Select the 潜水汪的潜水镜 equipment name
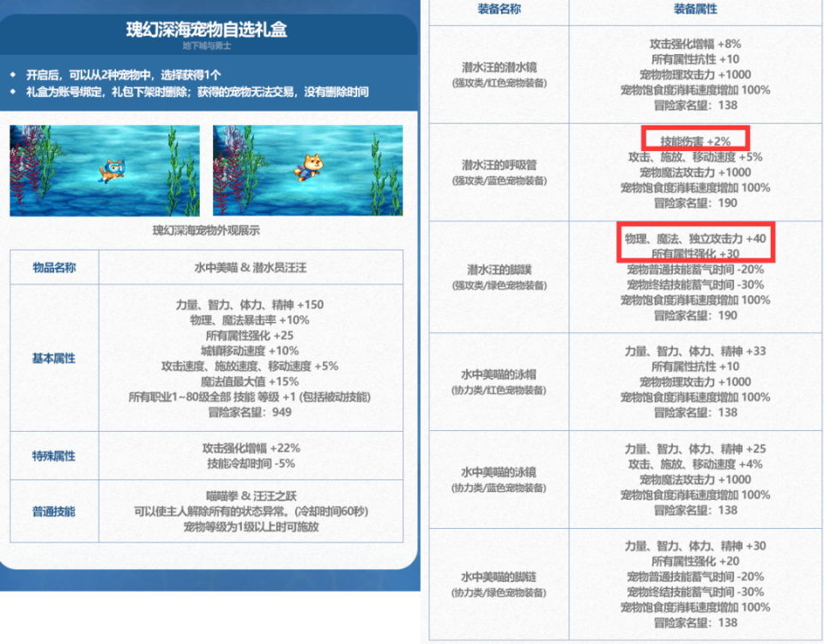 click(x=499, y=67)
